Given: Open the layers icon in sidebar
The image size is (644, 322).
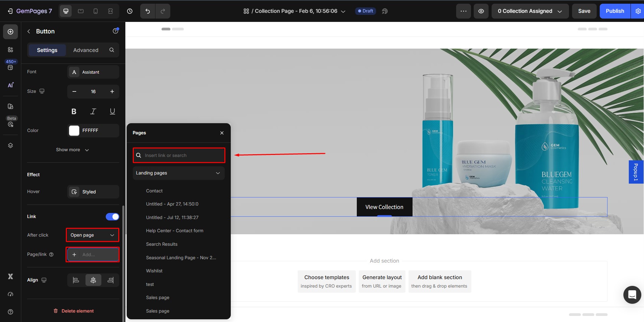Looking at the screenshot, I should [10, 145].
